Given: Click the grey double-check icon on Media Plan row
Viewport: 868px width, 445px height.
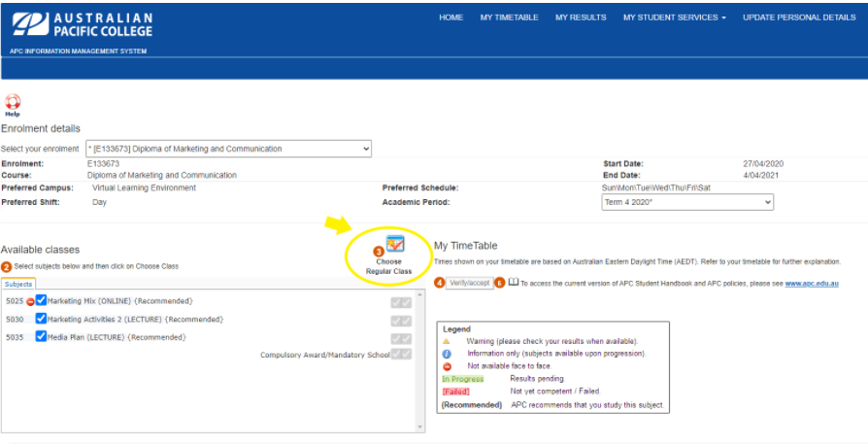Looking at the screenshot, I should pos(401,338).
